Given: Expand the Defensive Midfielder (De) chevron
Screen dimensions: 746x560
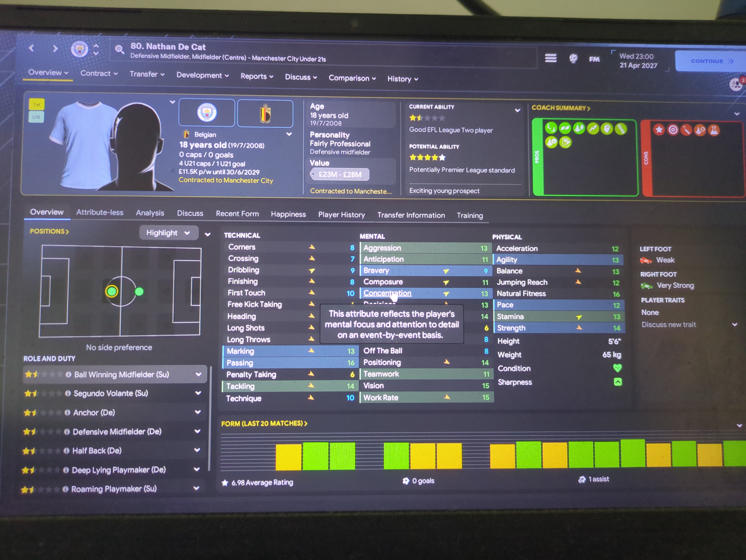Looking at the screenshot, I should (197, 431).
